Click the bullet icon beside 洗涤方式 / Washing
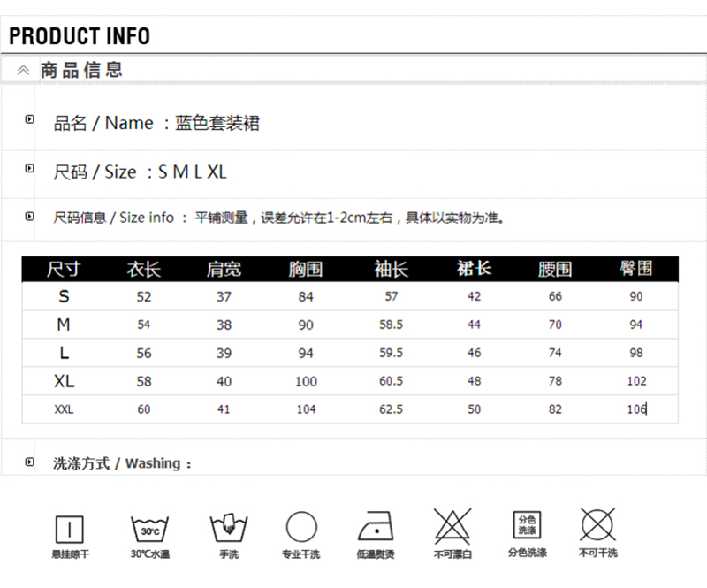 (30, 462)
